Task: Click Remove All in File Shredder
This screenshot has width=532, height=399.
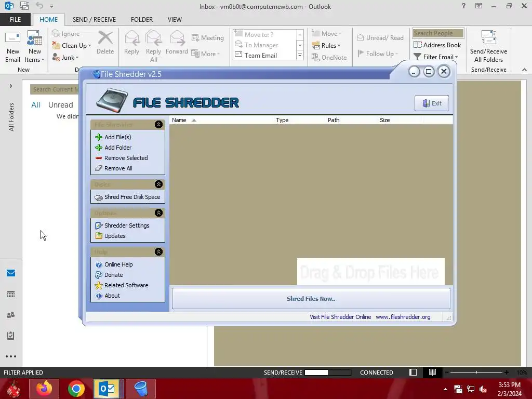Action: coord(114,168)
